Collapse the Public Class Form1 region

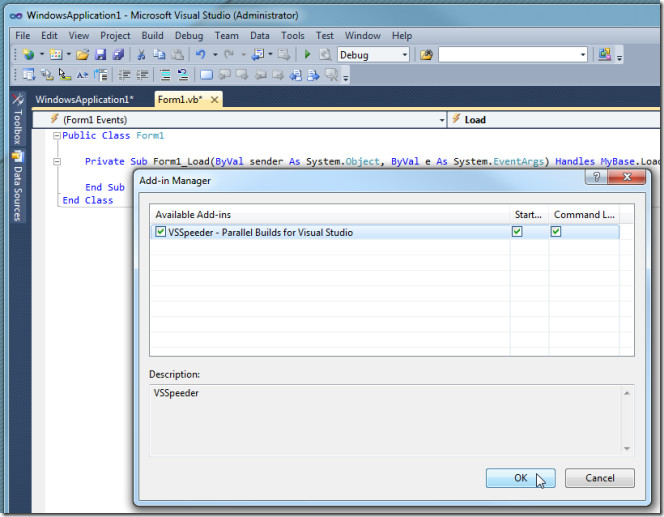(57, 136)
